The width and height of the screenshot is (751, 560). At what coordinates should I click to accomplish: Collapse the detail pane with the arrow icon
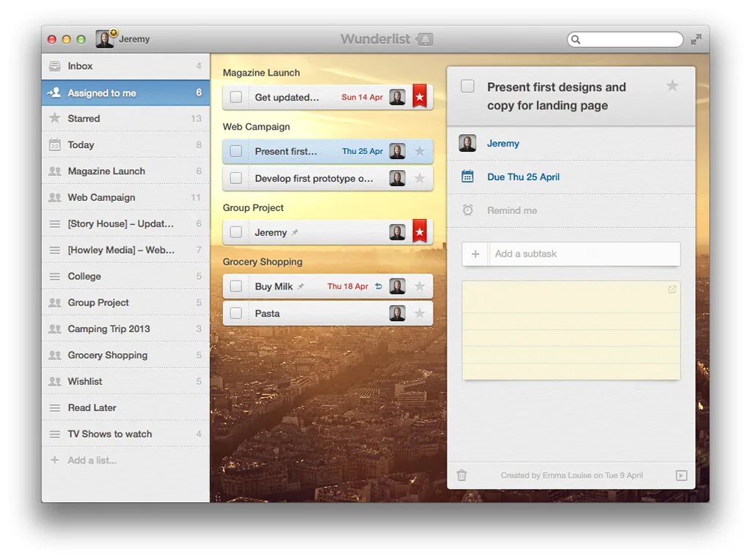pos(681,475)
